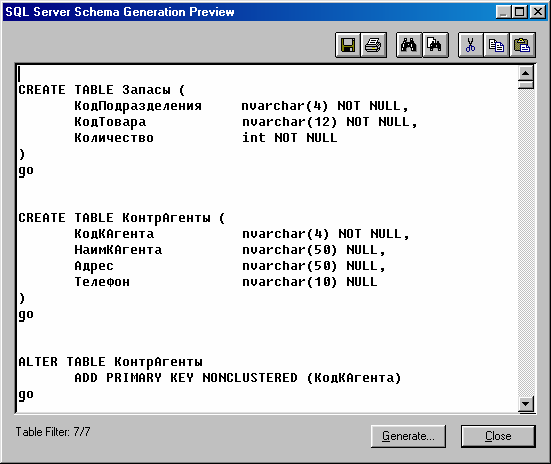
Task: Click the Close button at bottom right
Action: tap(498, 436)
